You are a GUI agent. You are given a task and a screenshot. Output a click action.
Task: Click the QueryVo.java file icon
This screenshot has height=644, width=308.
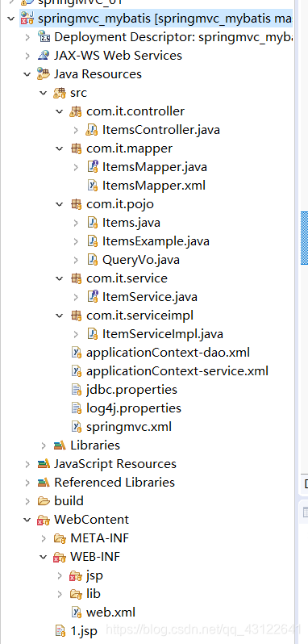(93, 260)
